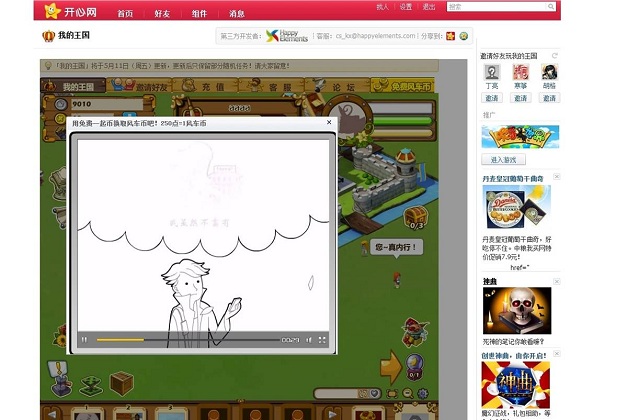Click the crystal ball 0/1 icon

[414, 367]
